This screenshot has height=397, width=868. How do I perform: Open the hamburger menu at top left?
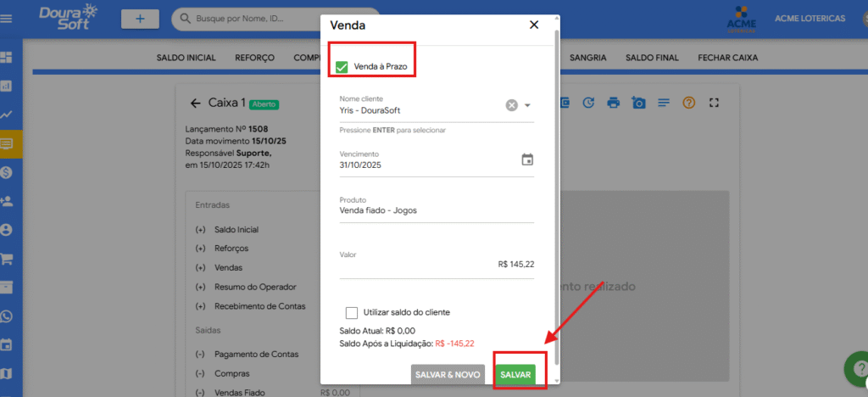pyautogui.click(x=7, y=18)
